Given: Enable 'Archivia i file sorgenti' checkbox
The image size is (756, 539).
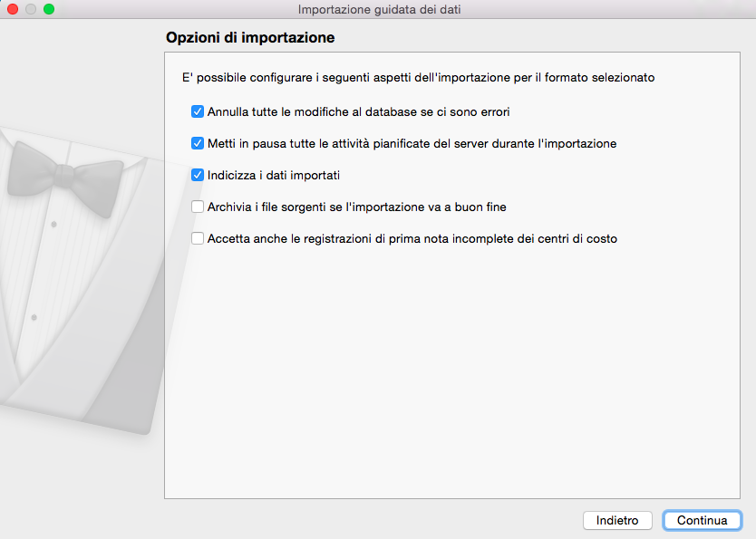Looking at the screenshot, I should tap(198, 207).
